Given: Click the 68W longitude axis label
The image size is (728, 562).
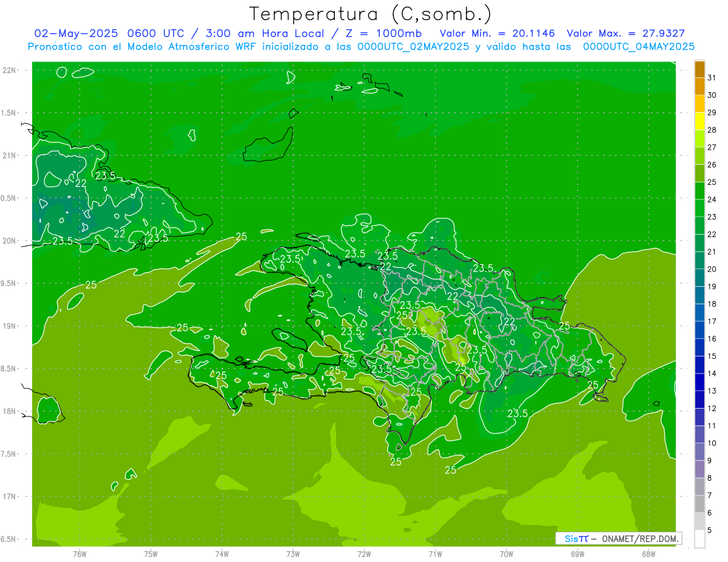Looking at the screenshot, I should point(649,554).
